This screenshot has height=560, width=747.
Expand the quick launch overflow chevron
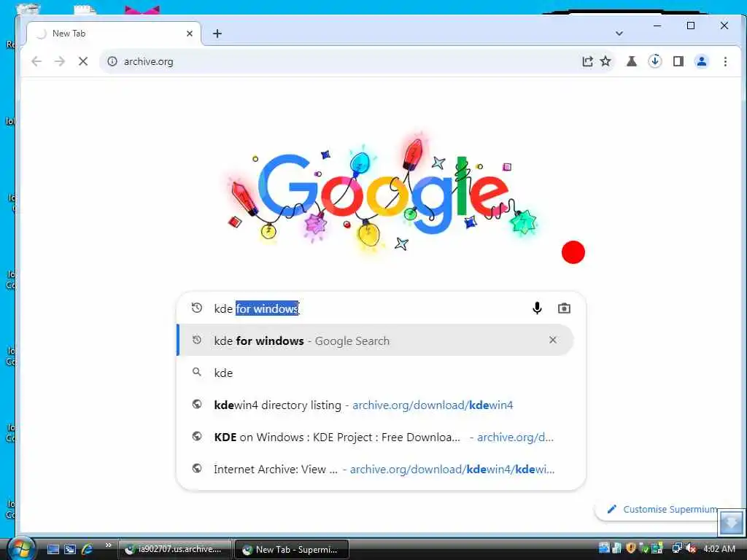108,545
